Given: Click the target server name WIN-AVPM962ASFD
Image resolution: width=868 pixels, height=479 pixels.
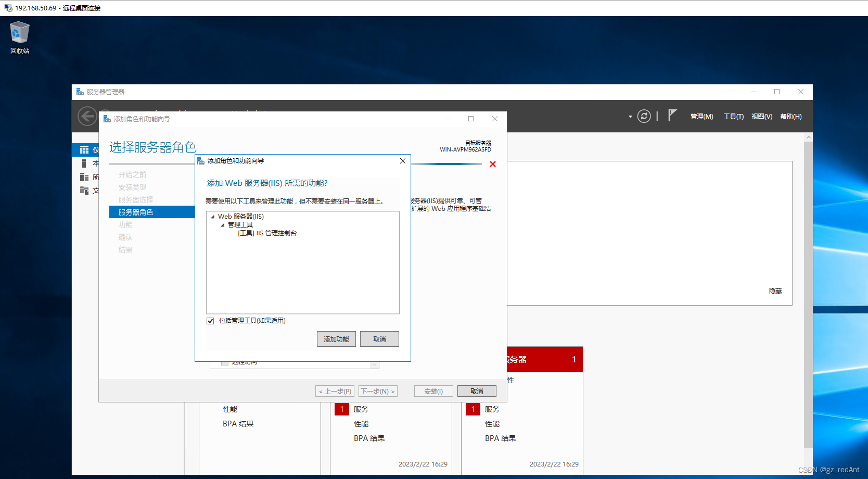Looking at the screenshot, I should tap(465, 149).
